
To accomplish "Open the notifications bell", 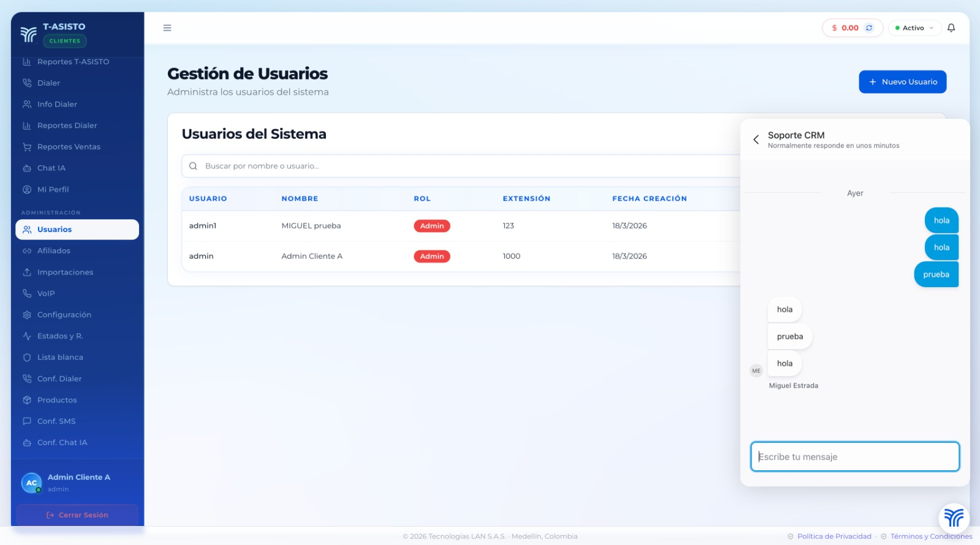I will pos(951,28).
